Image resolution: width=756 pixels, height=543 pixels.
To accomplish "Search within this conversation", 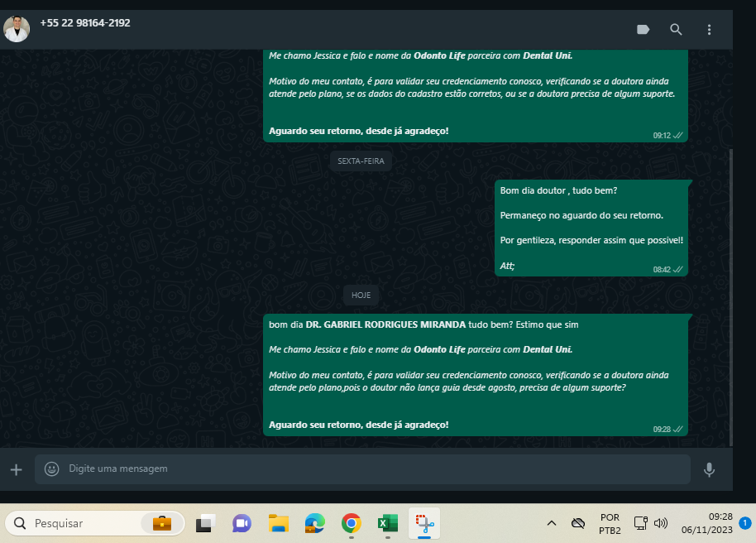I will (676, 30).
